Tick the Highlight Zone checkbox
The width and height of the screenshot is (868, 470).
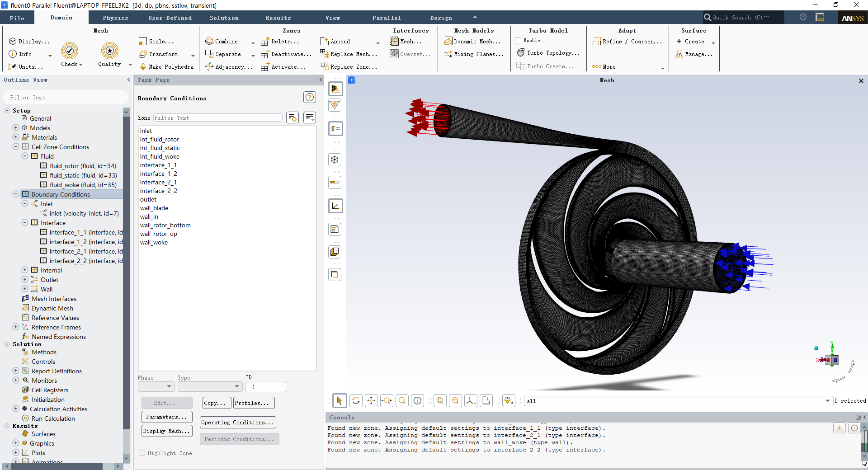142,453
